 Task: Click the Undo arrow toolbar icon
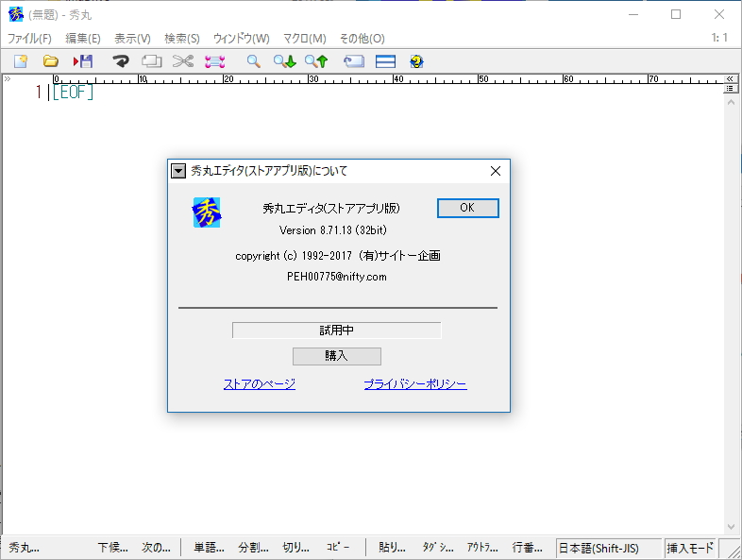(121, 61)
